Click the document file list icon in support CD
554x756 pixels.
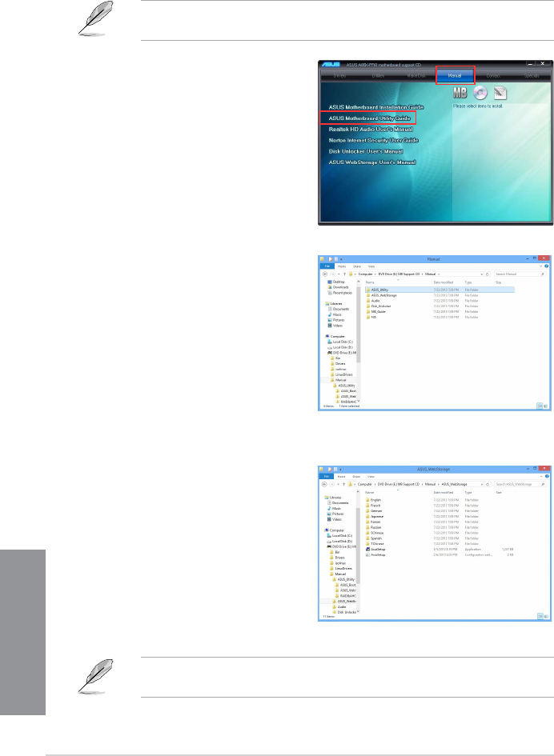(x=500, y=93)
